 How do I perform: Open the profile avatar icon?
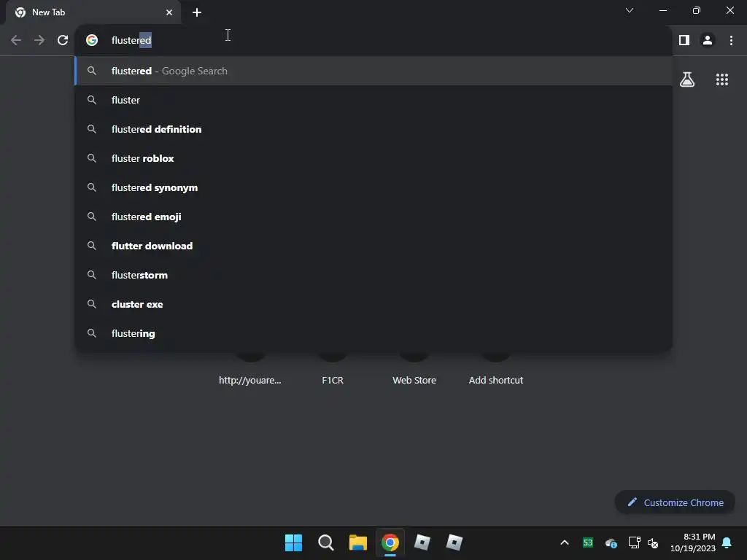pyautogui.click(x=708, y=40)
